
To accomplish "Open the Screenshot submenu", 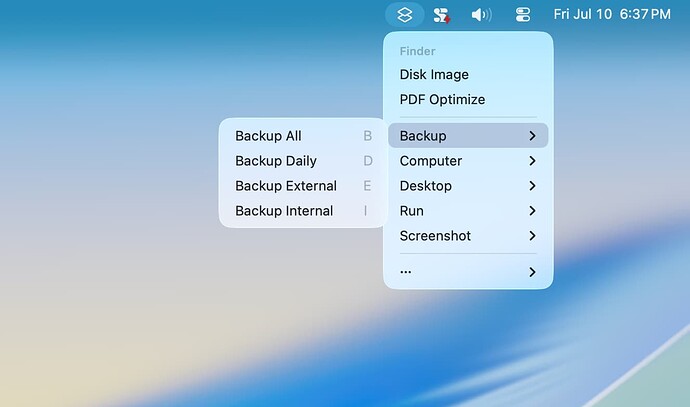I will tap(468, 236).
